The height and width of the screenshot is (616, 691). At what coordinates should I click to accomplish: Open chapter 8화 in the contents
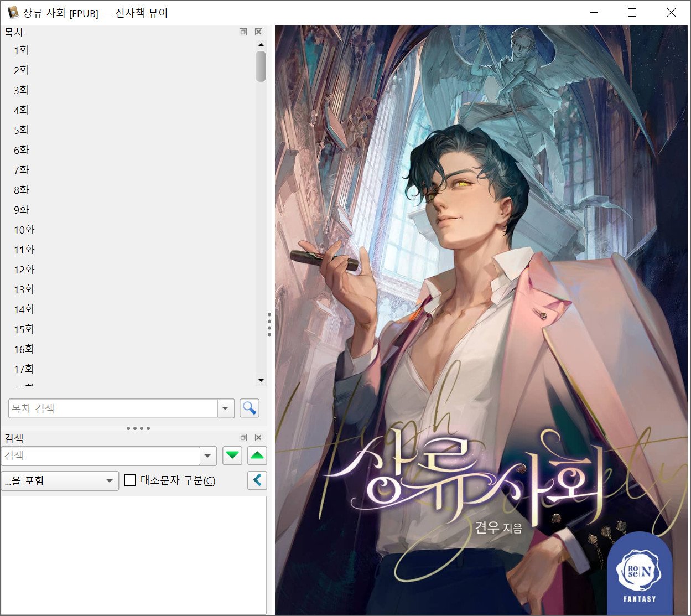click(21, 190)
